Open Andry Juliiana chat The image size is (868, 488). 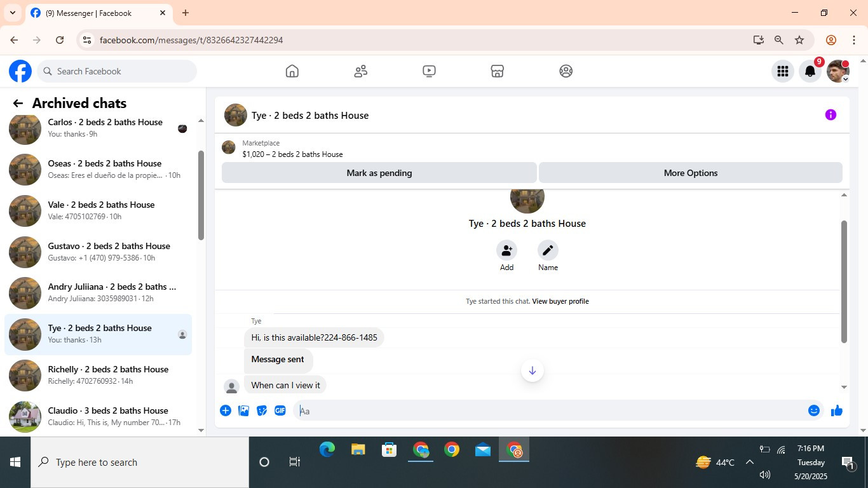tap(98, 293)
